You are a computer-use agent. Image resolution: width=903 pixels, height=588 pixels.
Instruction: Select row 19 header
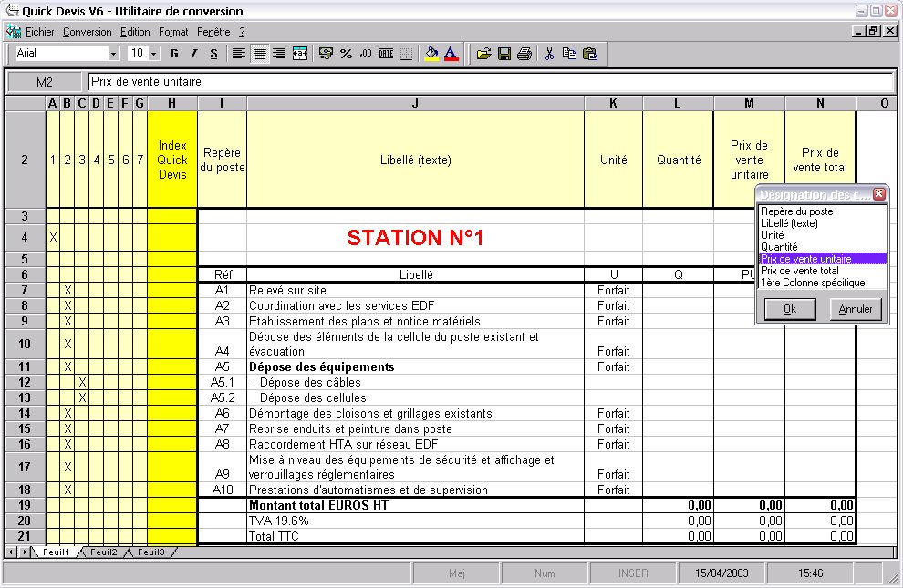click(x=25, y=505)
